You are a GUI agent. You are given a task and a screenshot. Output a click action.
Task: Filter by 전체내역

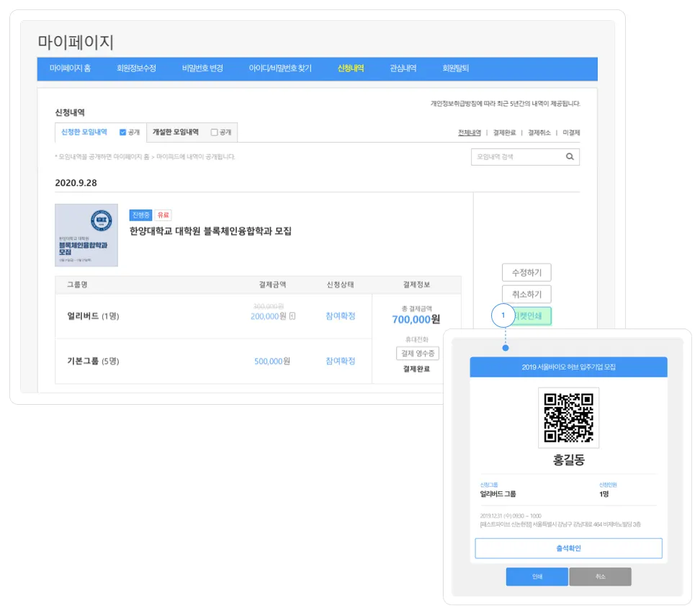pyautogui.click(x=470, y=133)
